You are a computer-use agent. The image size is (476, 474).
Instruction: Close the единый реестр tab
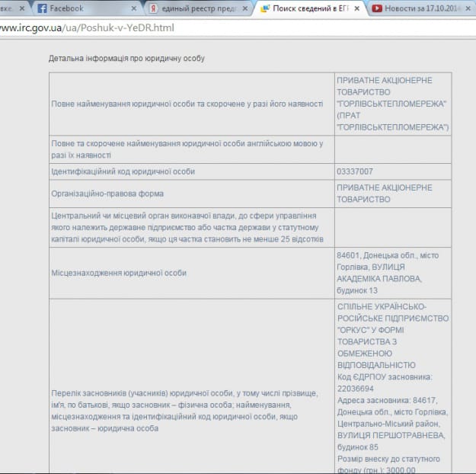pyautogui.click(x=246, y=8)
